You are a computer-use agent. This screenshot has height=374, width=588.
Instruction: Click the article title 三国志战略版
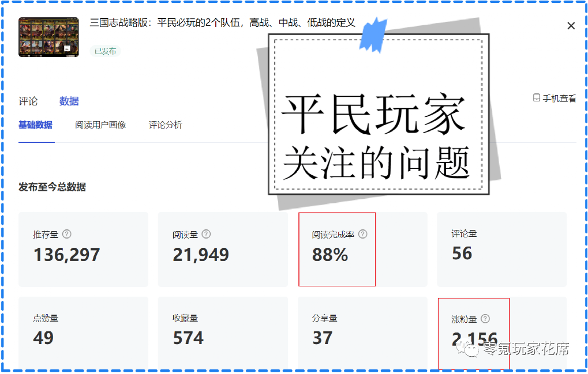222,23
